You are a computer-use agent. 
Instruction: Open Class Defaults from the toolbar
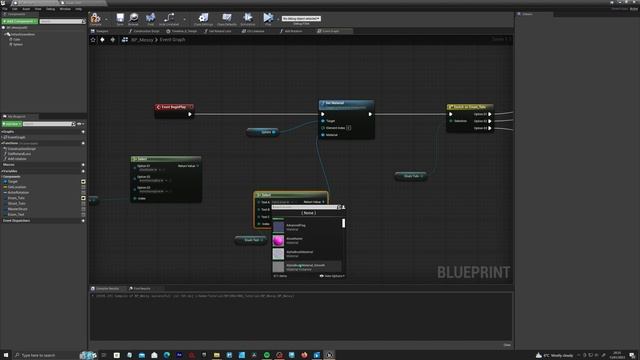227,18
